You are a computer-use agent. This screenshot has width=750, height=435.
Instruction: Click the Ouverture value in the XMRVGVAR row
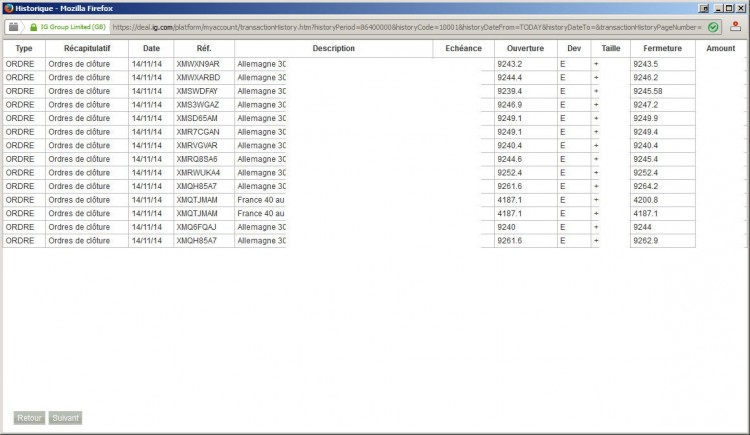pyautogui.click(x=509, y=145)
